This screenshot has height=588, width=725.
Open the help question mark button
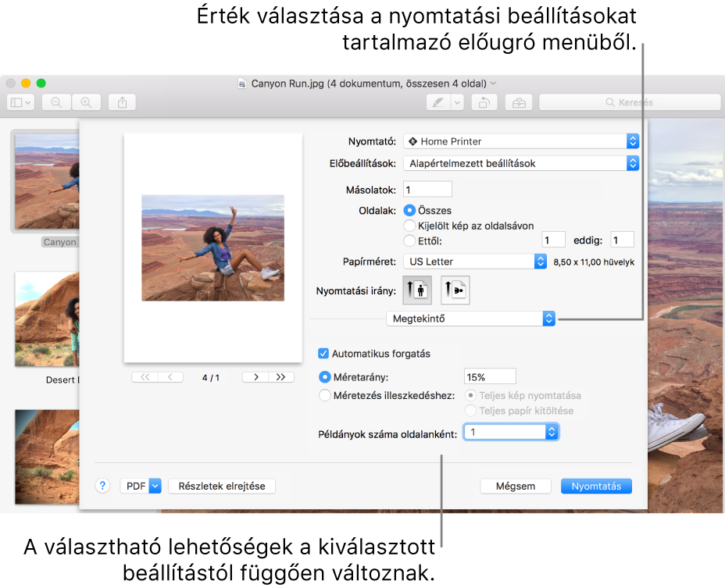point(102,486)
